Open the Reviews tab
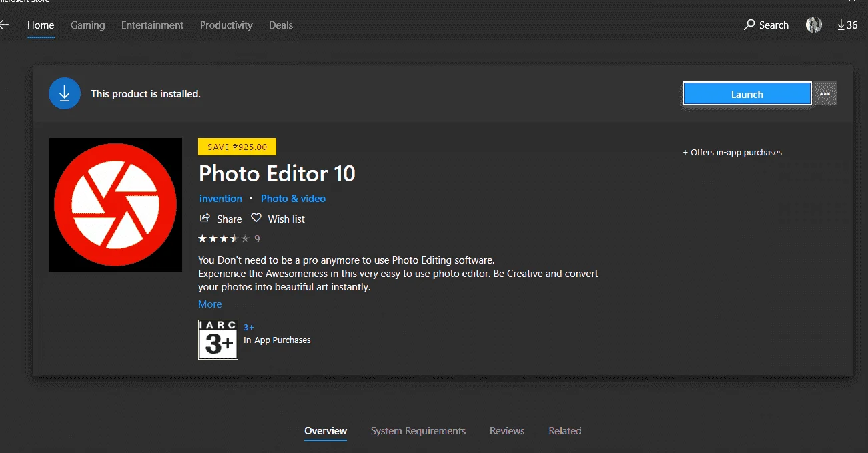The image size is (868, 453). pyautogui.click(x=507, y=431)
